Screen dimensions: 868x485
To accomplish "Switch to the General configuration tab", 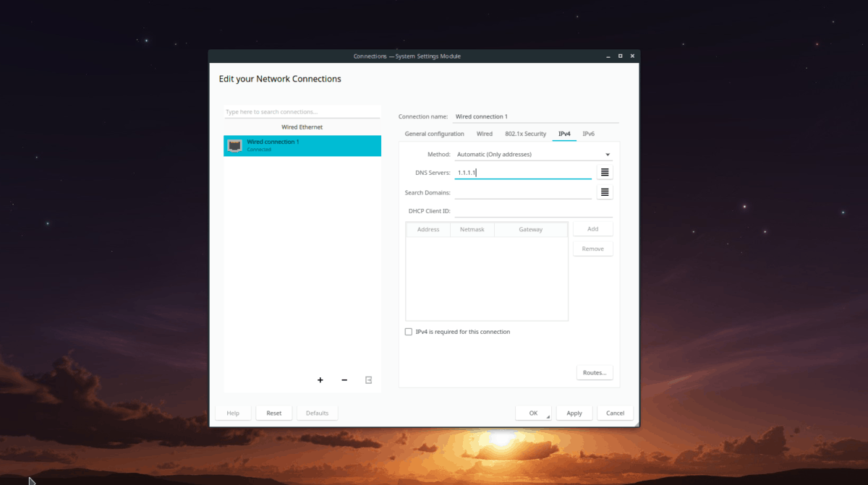I will pos(434,134).
